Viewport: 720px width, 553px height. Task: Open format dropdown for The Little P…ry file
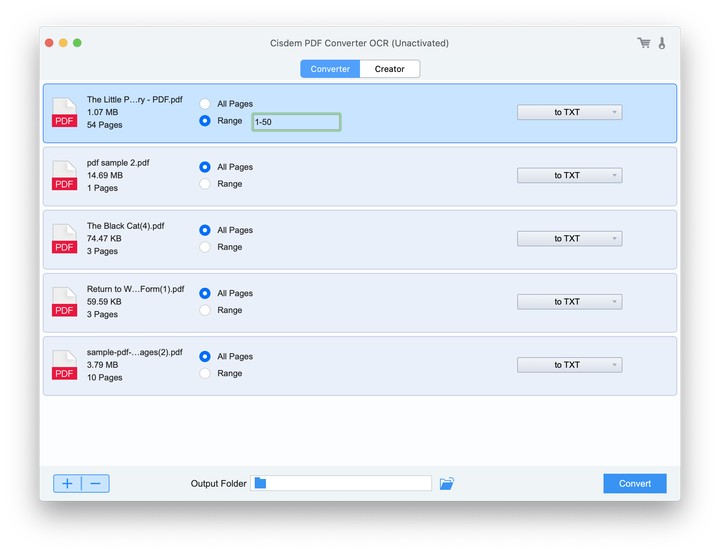coord(569,112)
